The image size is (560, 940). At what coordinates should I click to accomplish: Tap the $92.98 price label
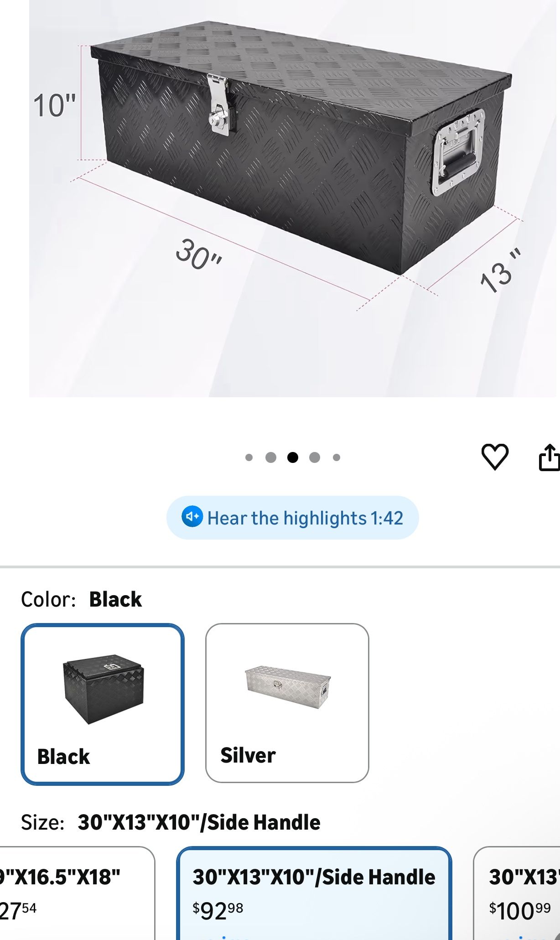point(218,911)
